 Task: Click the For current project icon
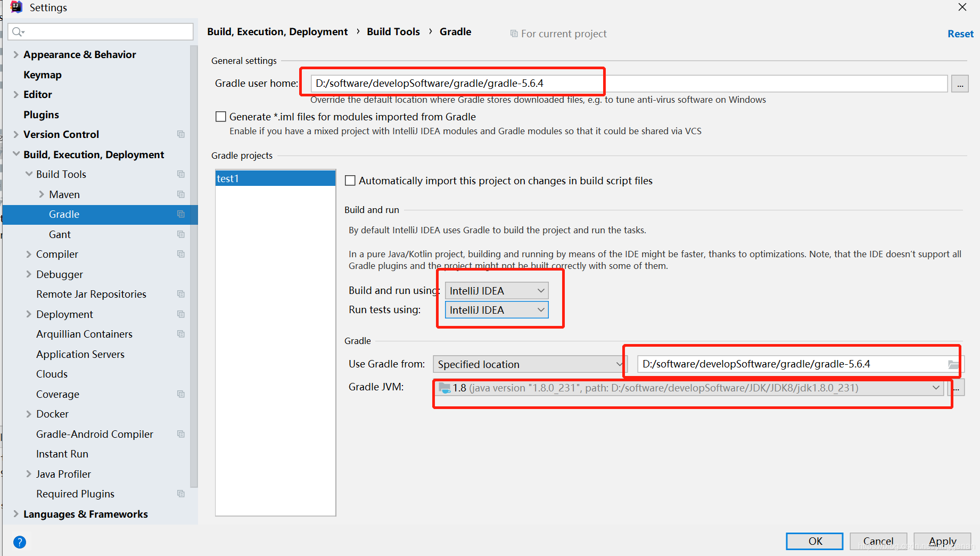[514, 34]
